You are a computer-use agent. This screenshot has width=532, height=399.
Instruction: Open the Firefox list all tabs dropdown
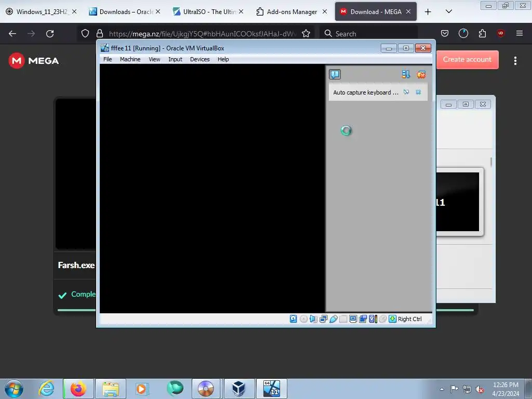pyautogui.click(x=448, y=11)
